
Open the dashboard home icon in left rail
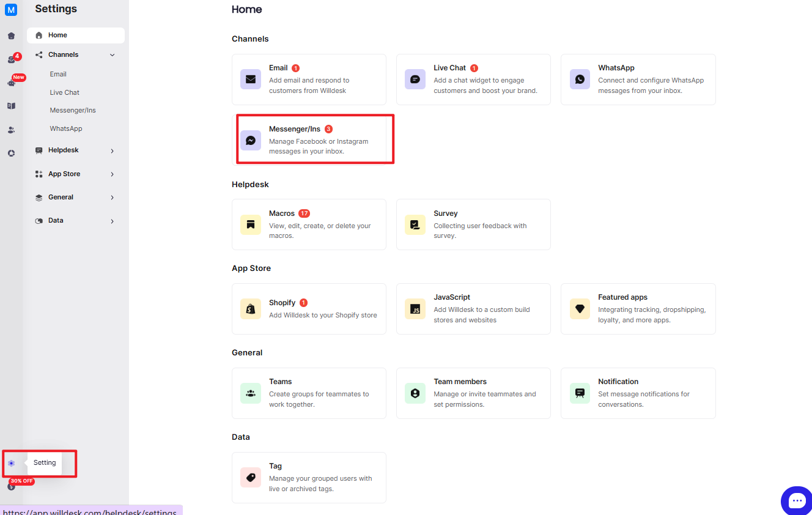(x=11, y=35)
